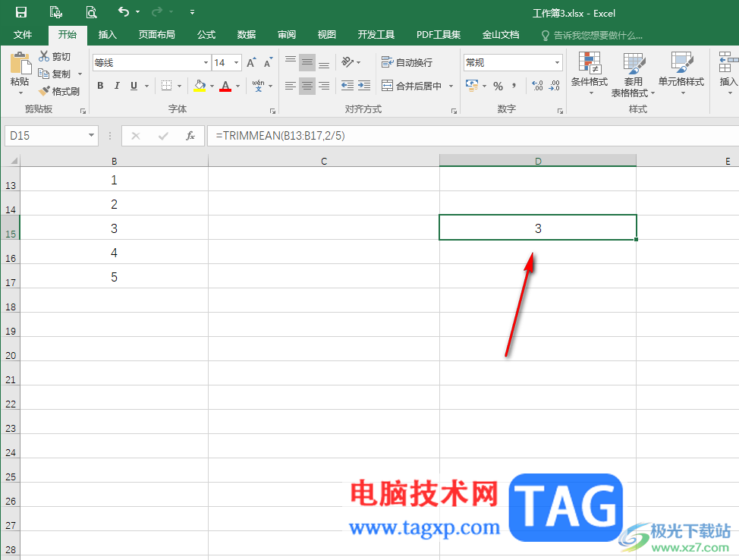Select cell B17 containing 5
The height and width of the screenshot is (560, 739).
[x=114, y=276]
